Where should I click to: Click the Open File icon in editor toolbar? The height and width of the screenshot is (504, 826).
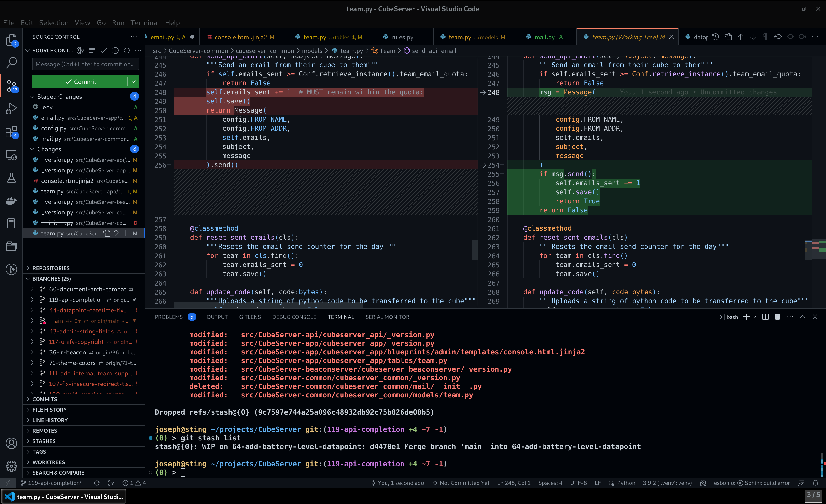point(728,37)
